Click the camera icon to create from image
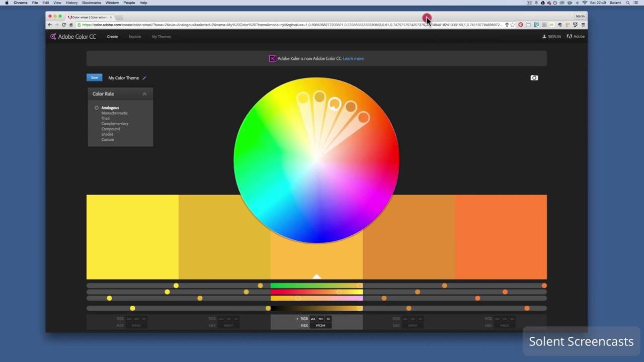The width and height of the screenshot is (644, 362). tap(534, 78)
